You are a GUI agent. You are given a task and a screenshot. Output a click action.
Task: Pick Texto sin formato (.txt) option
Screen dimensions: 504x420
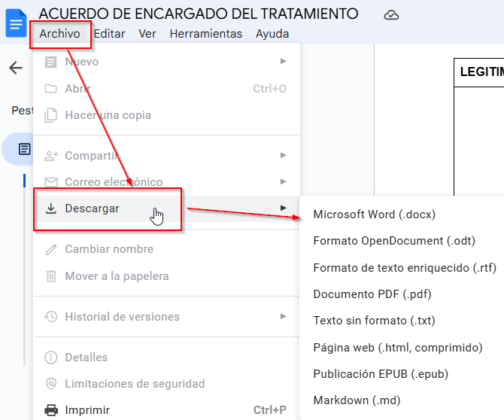(374, 321)
